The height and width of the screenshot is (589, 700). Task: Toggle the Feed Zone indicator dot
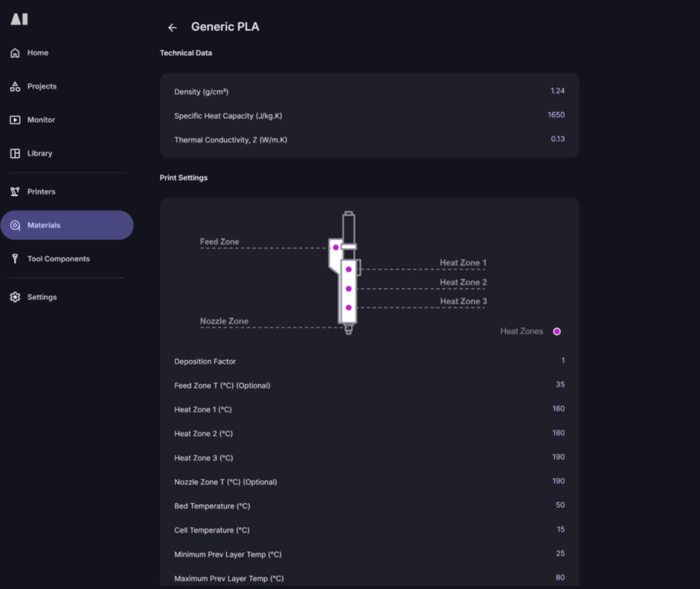point(335,247)
